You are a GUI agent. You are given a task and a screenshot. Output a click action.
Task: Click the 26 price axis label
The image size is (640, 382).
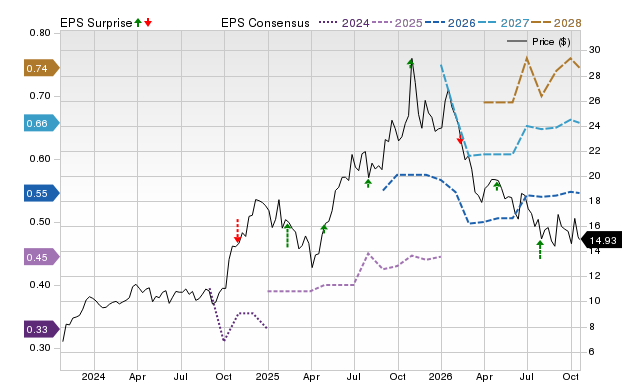(594, 100)
